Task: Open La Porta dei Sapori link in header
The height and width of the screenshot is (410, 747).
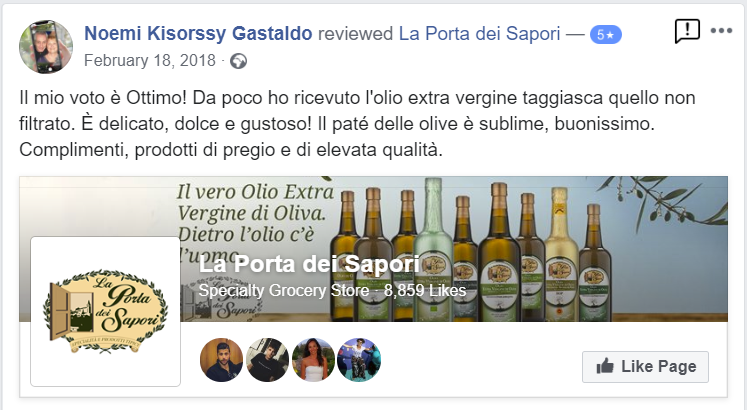Action: click(479, 34)
